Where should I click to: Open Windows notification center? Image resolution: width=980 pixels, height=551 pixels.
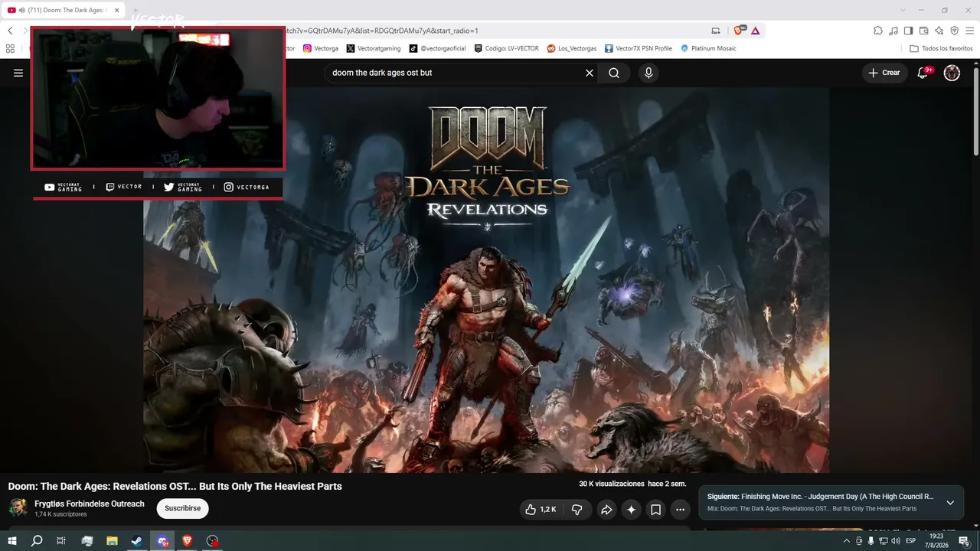coord(964,541)
